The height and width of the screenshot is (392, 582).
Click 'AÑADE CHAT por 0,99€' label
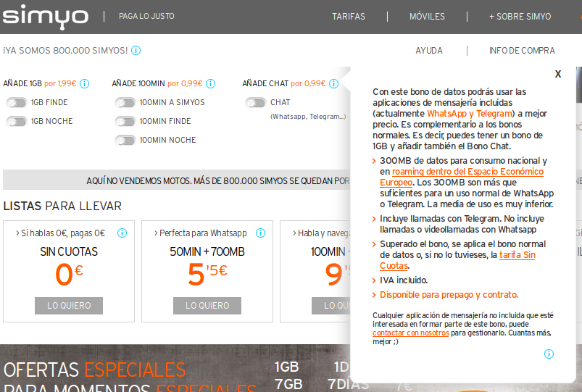(284, 83)
